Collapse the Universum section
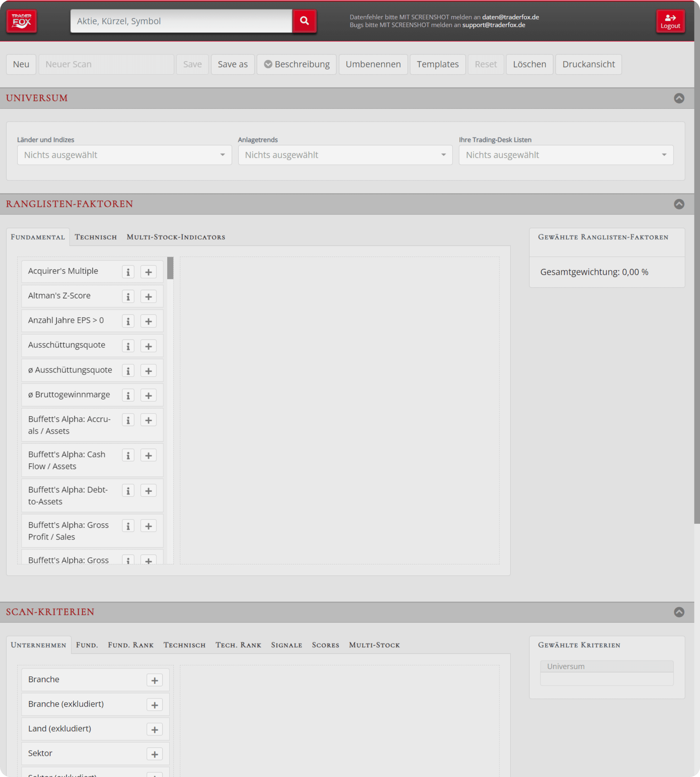The height and width of the screenshot is (777, 700). [x=679, y=98]
